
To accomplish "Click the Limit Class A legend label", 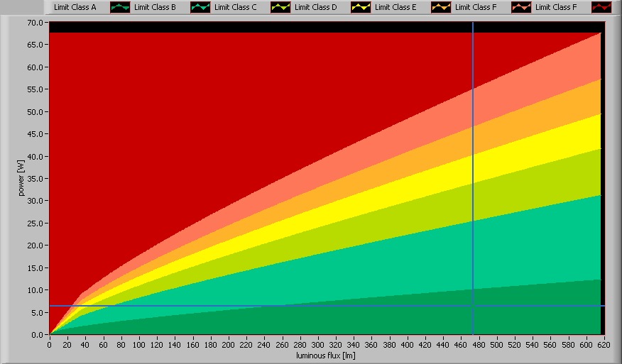I will tap(75, 7).
